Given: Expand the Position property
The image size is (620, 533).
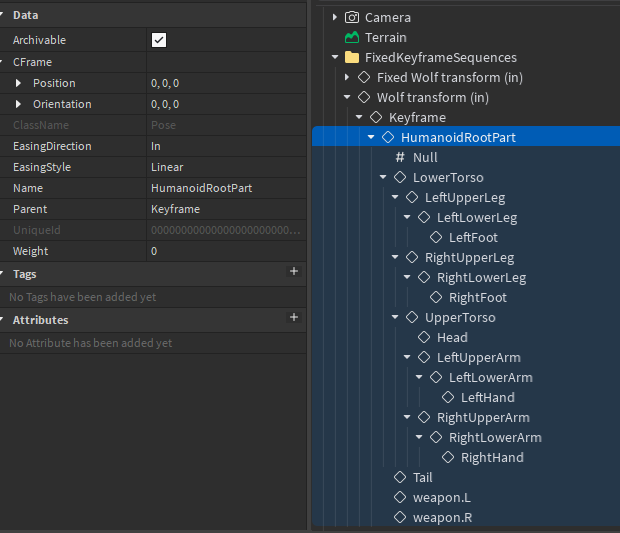Looking at the screenshot, I should point(18,83).
